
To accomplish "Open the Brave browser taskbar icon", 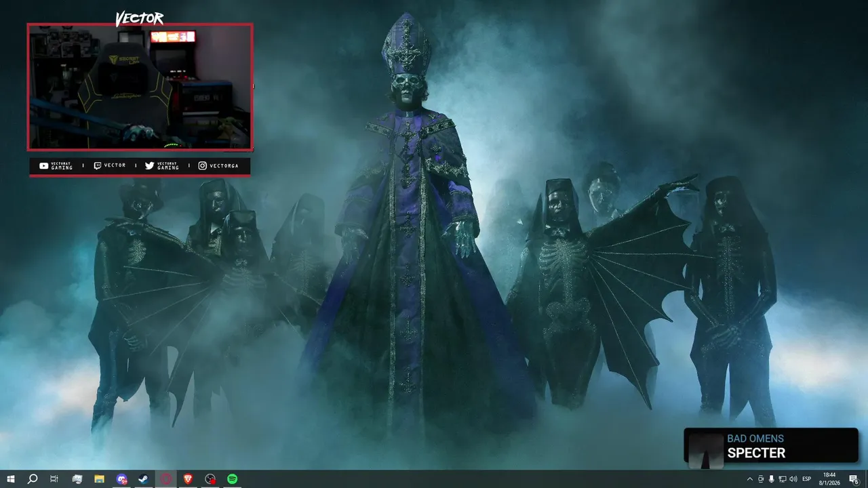I will click(x=188, y=479).
